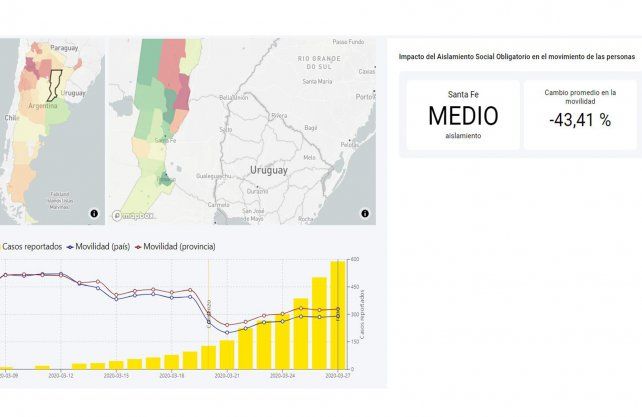Select the yellow bar at 2020-03-21
Screen dimensions: 642x417
(227, 355)
